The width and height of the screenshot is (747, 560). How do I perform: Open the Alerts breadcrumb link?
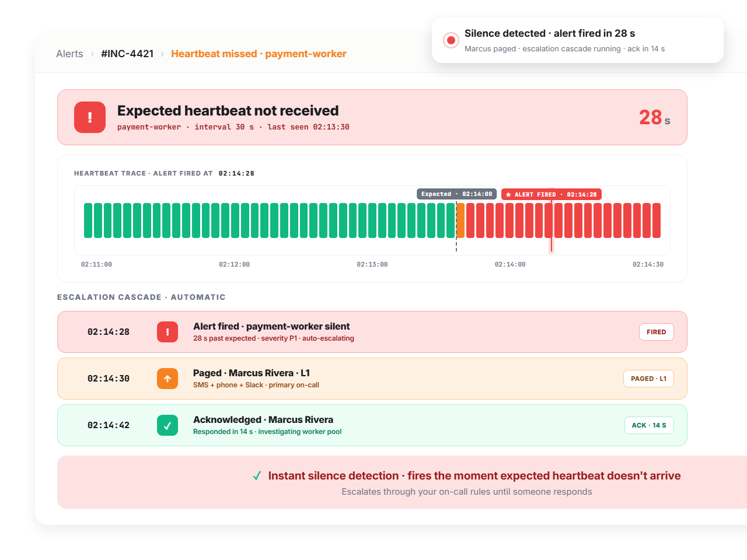[69, 54]
